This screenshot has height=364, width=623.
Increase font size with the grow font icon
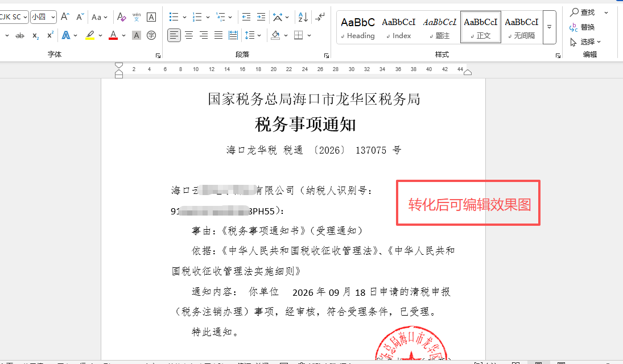pos(65,16)
